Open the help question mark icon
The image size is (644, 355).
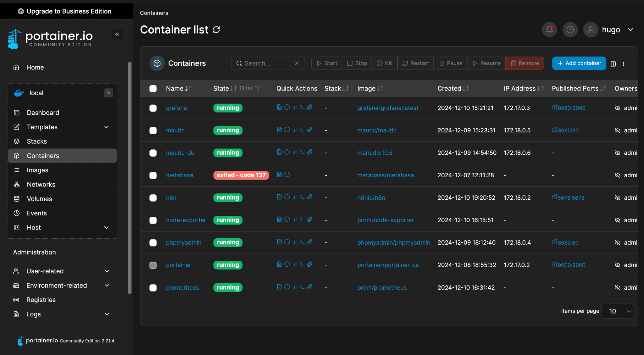(570, 30)
